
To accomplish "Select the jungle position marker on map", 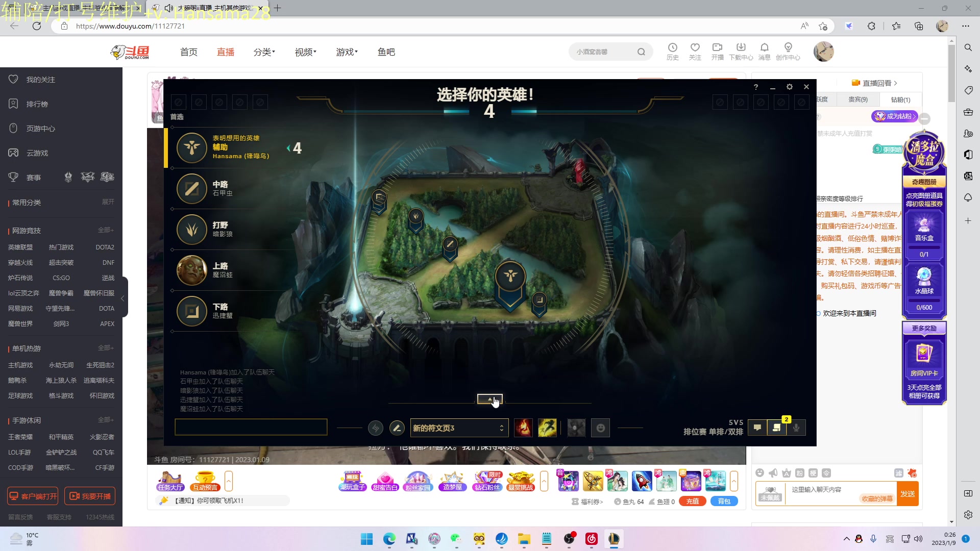I will [x=416, y=220].
